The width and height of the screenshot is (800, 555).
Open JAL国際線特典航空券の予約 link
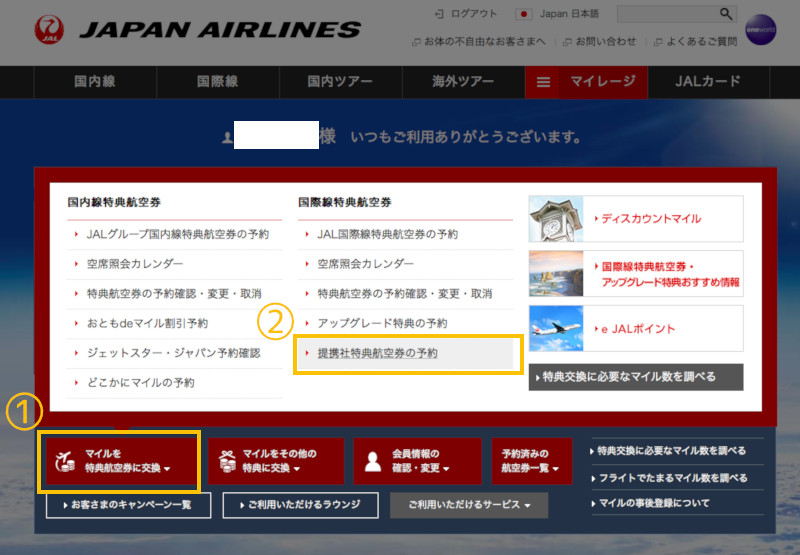click(x=388, y=234)
